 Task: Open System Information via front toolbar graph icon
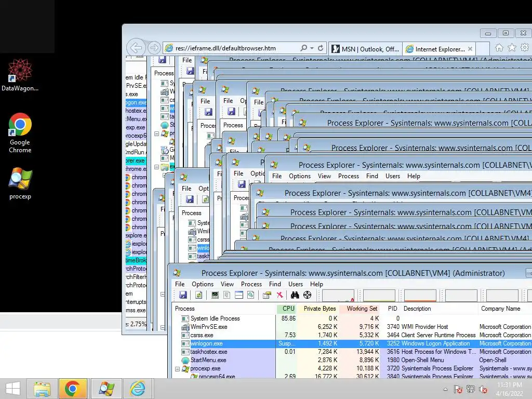tap(215, 295)
